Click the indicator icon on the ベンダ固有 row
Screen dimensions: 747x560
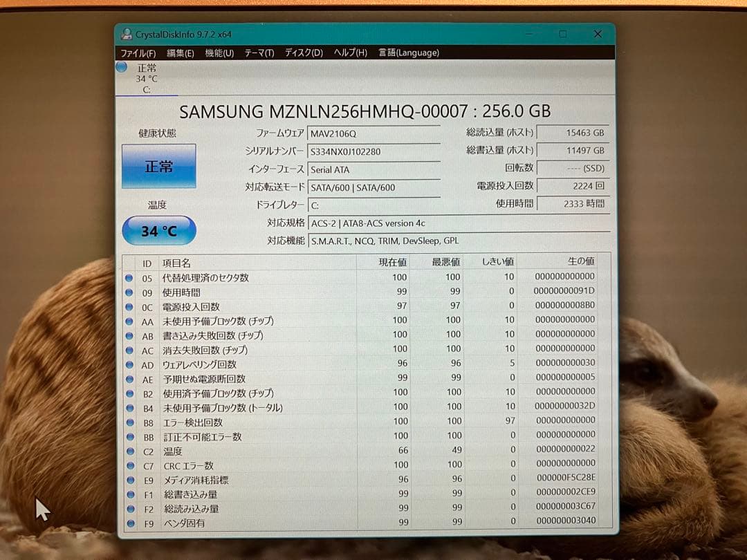coord(131,522)
